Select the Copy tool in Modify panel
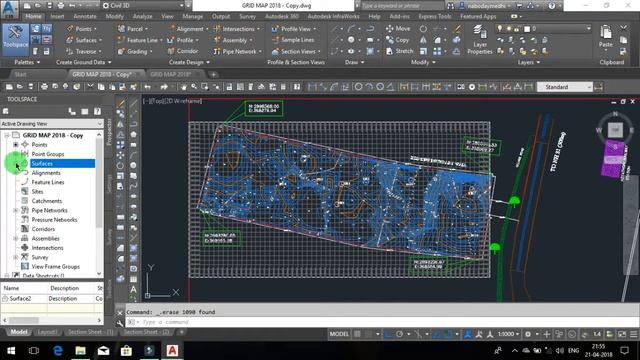Viewport: 640px width, 360px height. pos(398,40)
